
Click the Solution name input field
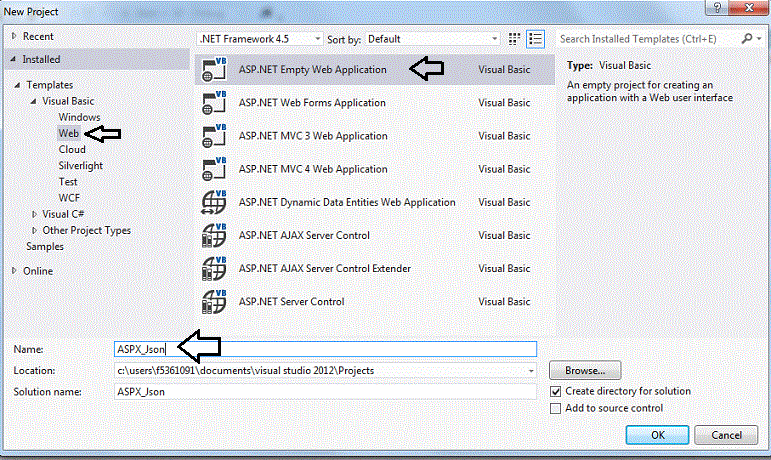point(326,392)
